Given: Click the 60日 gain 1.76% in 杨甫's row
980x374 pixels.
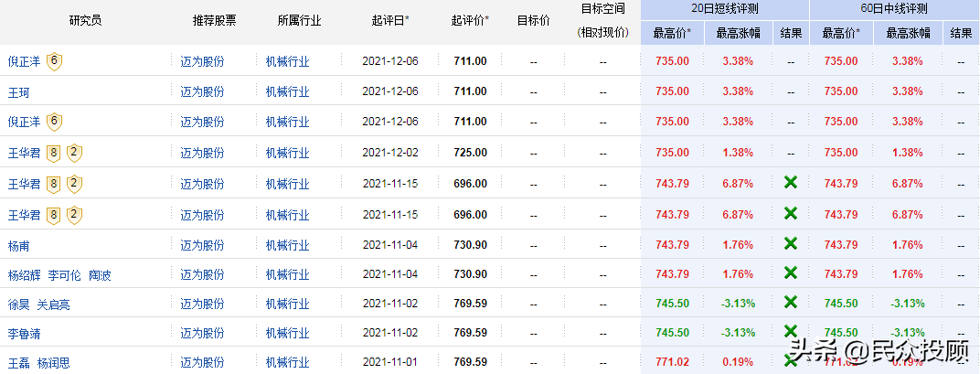Looking at the screenshot, I should click(908, 244).
